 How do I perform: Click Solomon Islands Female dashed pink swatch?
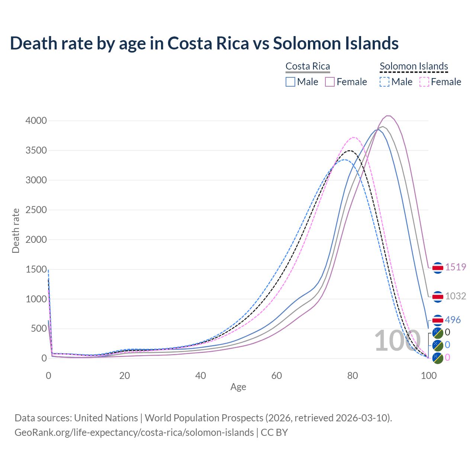(x=424, y=82)
